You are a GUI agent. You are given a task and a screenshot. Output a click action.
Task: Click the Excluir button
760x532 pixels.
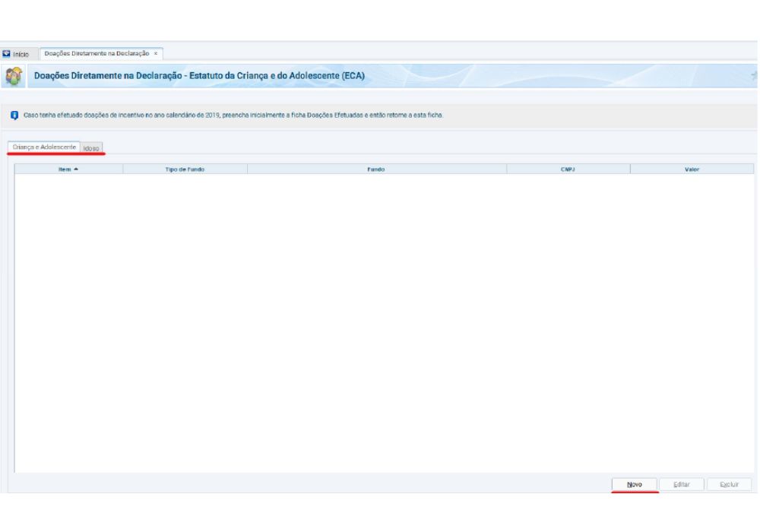coord(729,483)
